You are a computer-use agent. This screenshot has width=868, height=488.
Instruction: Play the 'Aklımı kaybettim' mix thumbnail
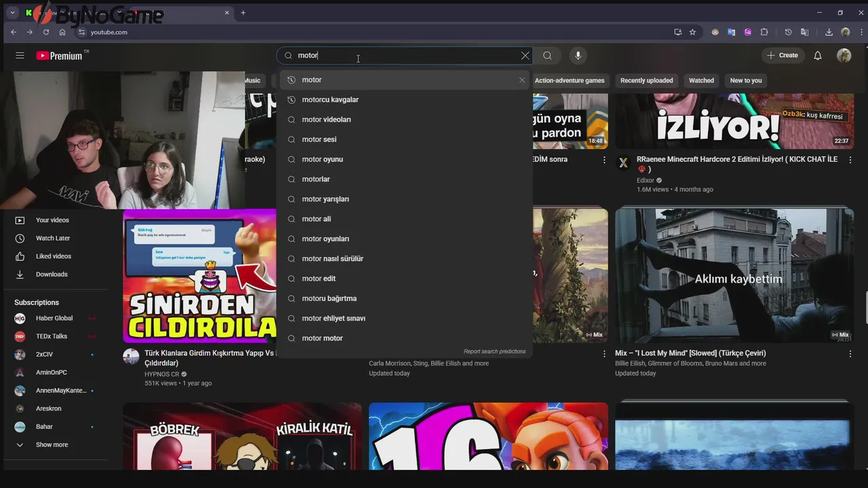734,275
